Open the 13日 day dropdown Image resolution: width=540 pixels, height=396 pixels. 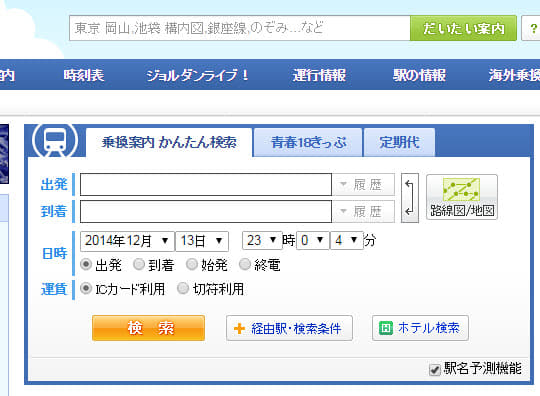coord(202,241)
